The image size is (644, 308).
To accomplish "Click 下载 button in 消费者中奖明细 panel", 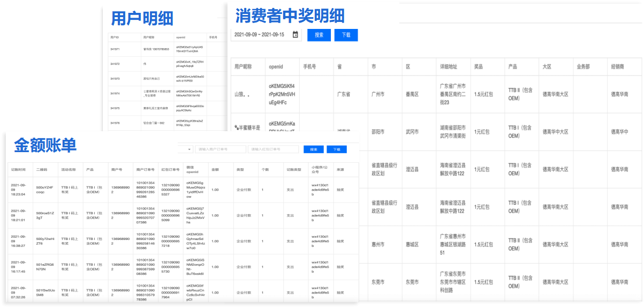I will pyautogui.click(x=346, y=35).
